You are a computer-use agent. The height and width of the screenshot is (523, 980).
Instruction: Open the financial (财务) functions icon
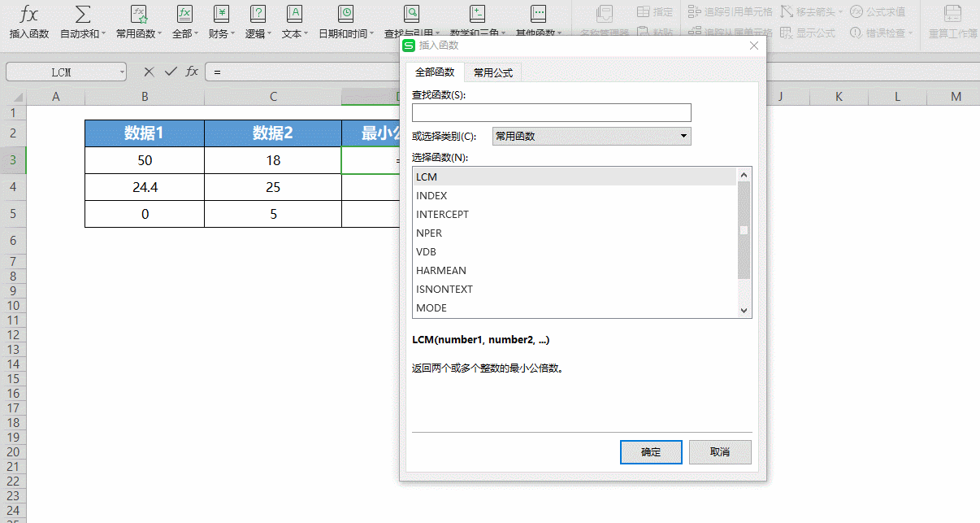pyautogui.click(x=221, y=14)
